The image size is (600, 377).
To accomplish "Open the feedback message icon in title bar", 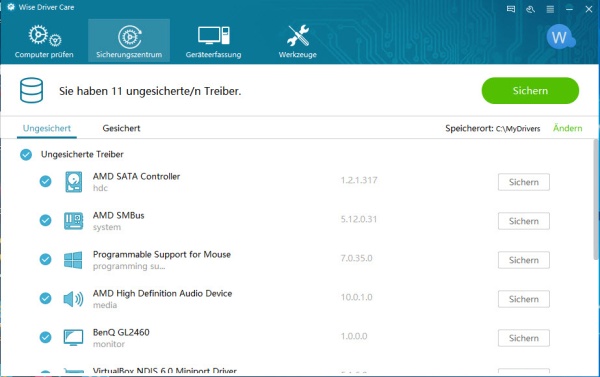I will [511, 9].
